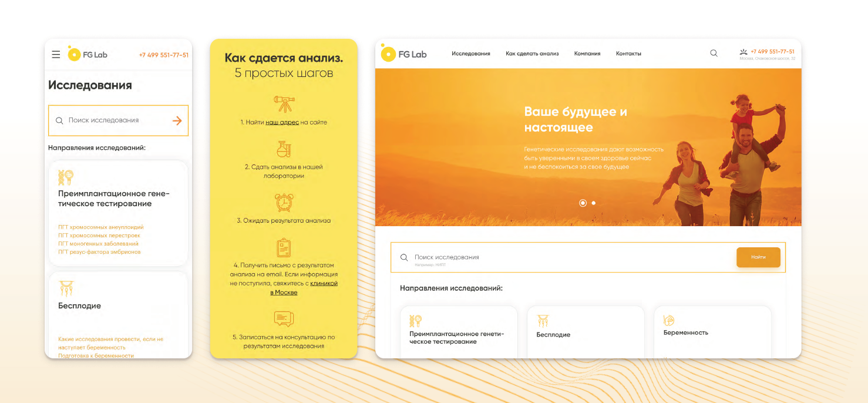
Task: Click the Ваше будущее и настоящее hero heading
Action: pos(576,119)
